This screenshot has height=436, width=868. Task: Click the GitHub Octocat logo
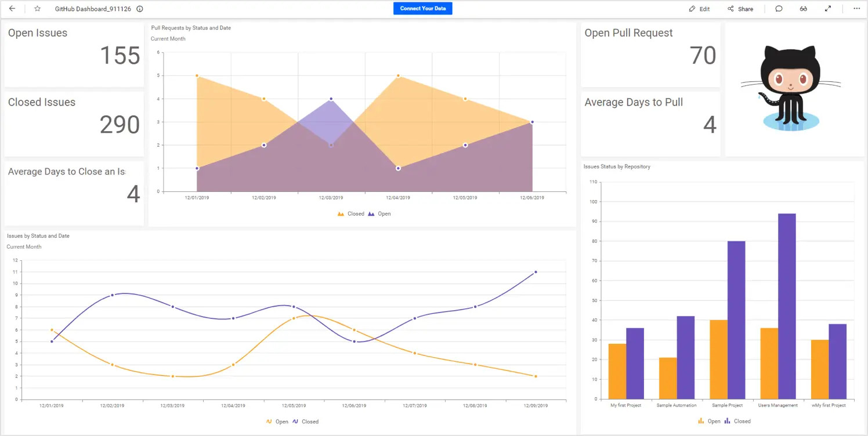click(x=790, y=87)
